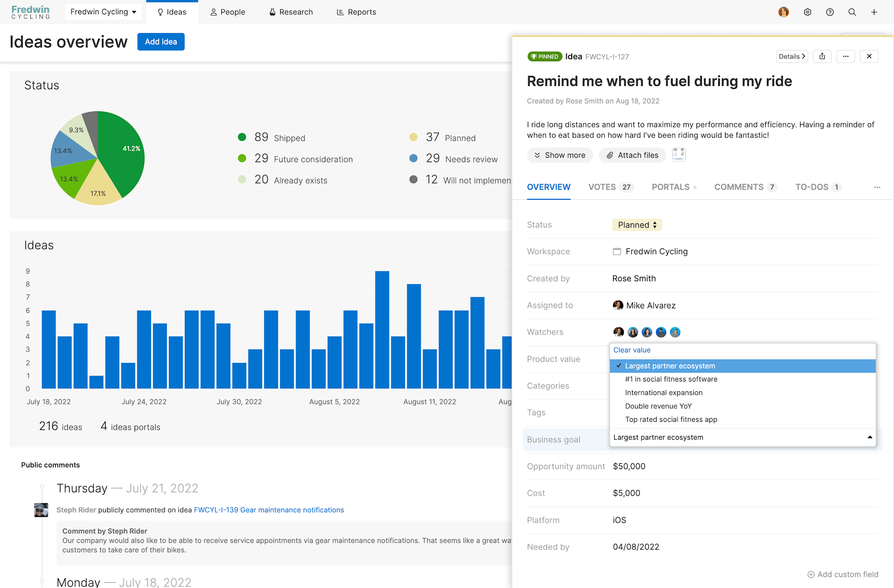
Task: Open the Planned status dropdown
Action: pyautogui.click(x=637, y=225)
